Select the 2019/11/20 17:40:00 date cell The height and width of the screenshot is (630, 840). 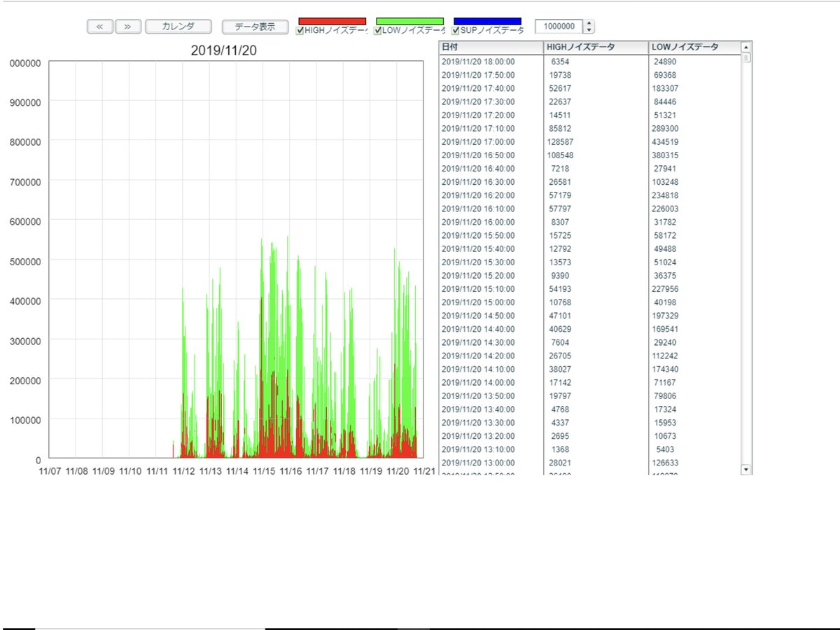478,88
